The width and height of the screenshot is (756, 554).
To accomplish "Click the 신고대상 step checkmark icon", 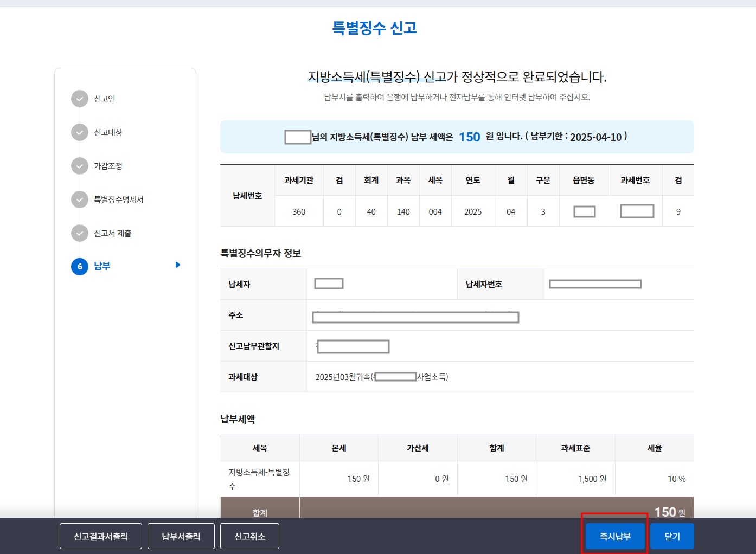I will 80,132.
